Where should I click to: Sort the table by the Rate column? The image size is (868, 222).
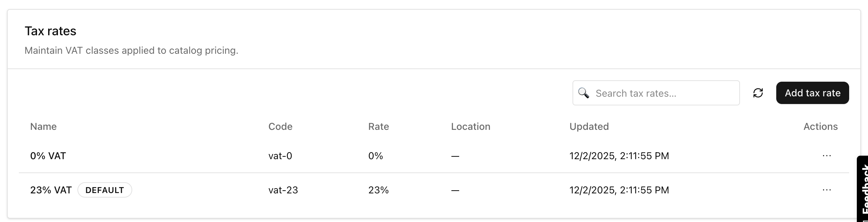pyautogui.click(x=378, y=126)
